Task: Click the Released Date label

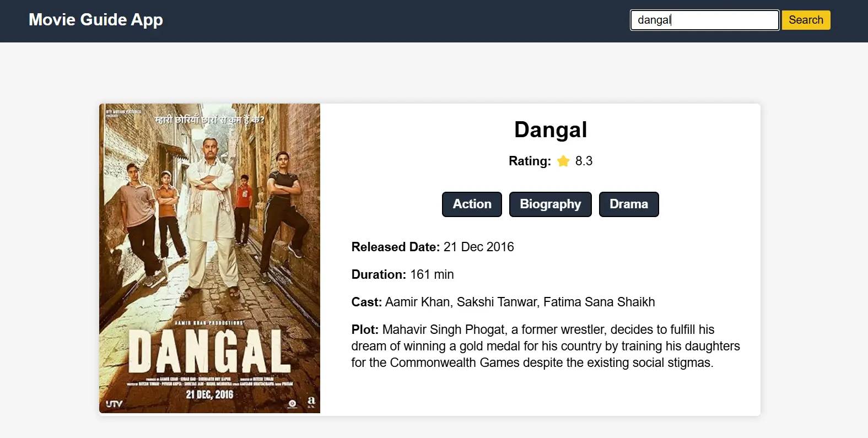Action: pyautogui.click(x=396, y=247)
